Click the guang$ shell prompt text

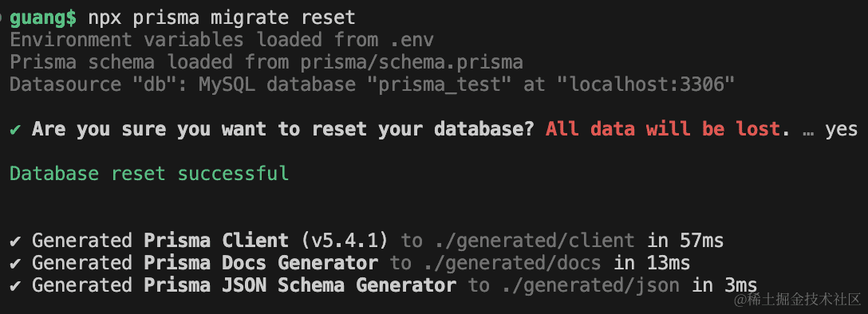[43, 18]
